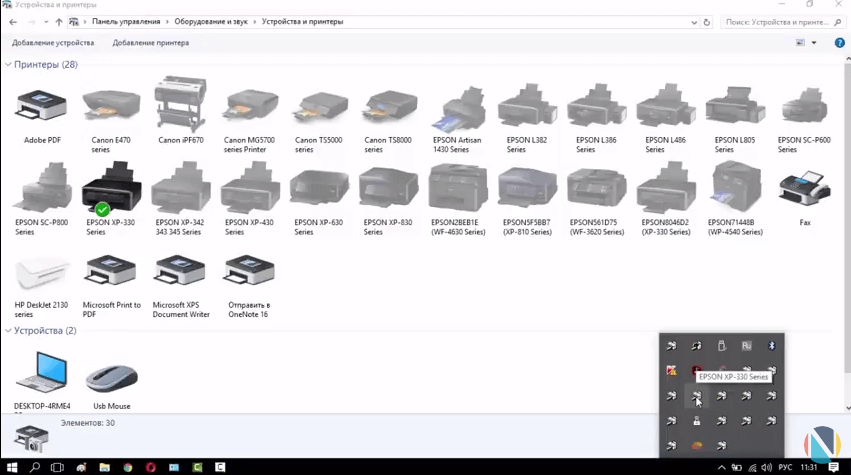Change view using the view icon
The height and width of the screenshot is (475, 851).
click(801, 43)
